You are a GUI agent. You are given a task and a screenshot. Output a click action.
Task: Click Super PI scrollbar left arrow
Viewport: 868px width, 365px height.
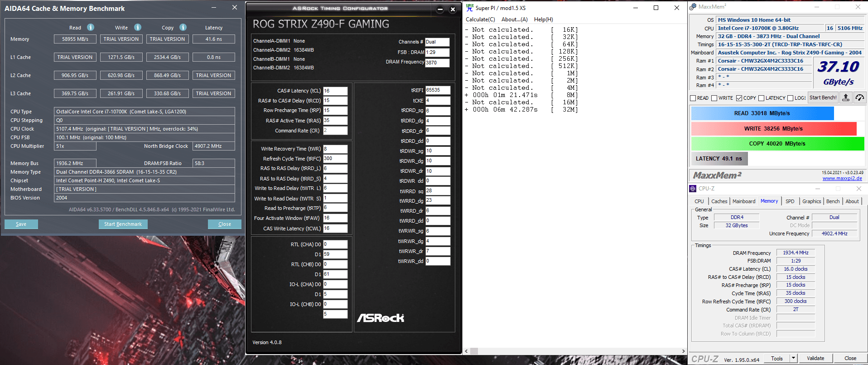coord(467,351)
